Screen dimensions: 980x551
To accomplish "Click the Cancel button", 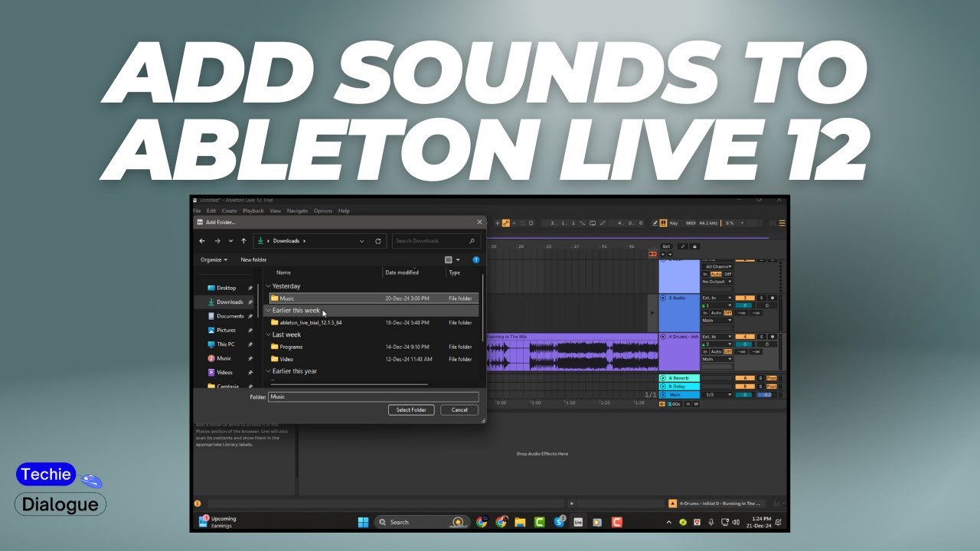I will (x=459, y=410).
